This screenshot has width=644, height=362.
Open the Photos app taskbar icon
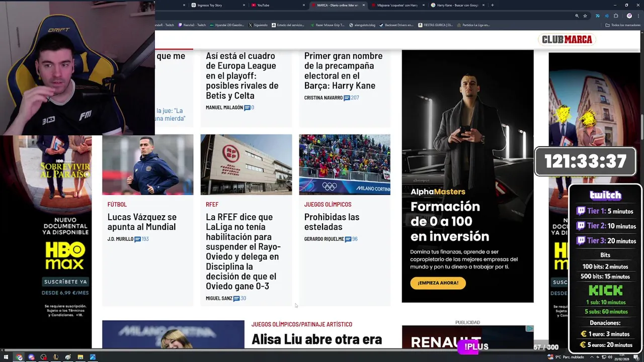(x=92, y=357)
